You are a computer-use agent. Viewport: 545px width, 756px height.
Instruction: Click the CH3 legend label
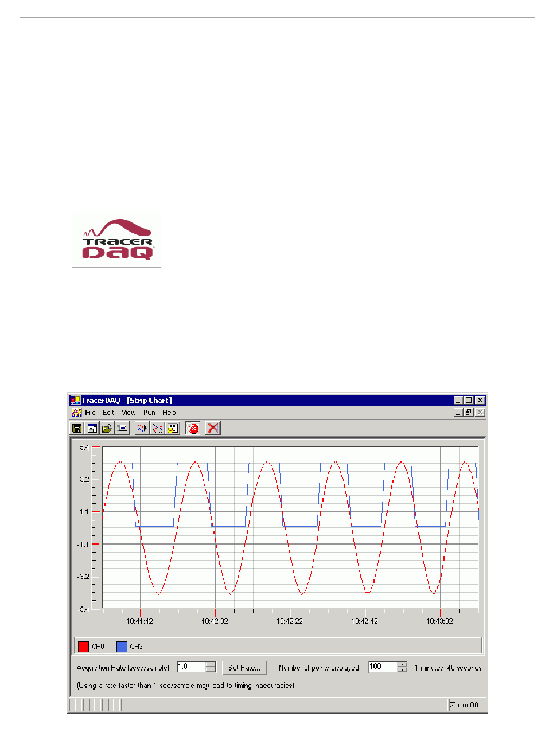click(137, 647)
